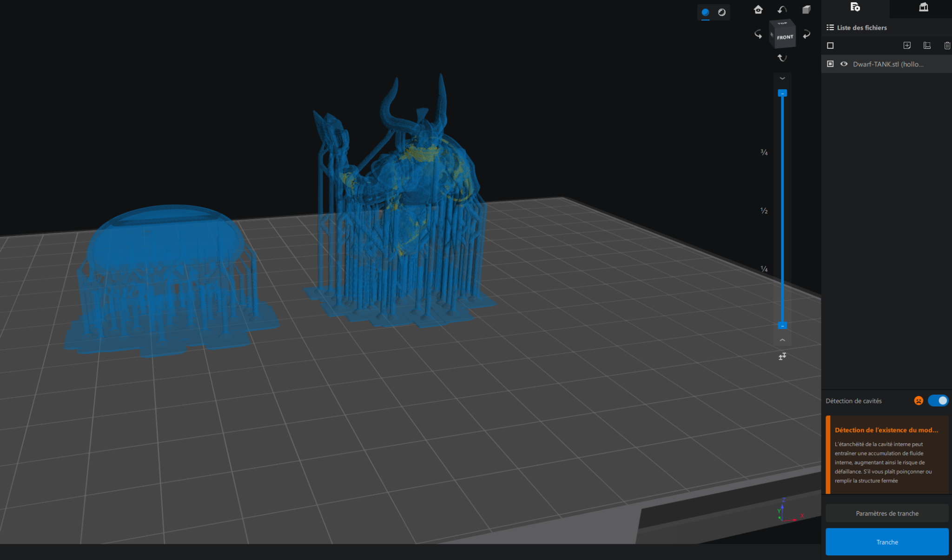
Task: Reset camera with the home view icon
Action: (758, 10)
